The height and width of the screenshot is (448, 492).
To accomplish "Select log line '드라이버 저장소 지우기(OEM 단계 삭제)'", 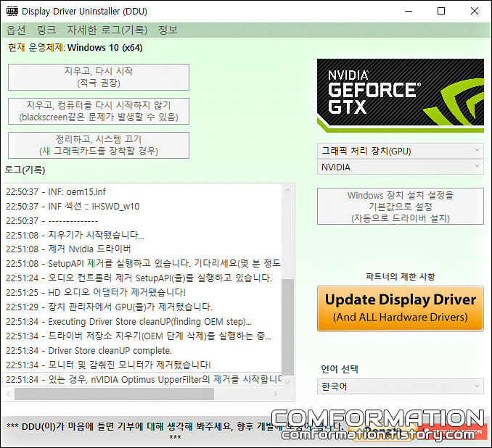I will 142,336.
